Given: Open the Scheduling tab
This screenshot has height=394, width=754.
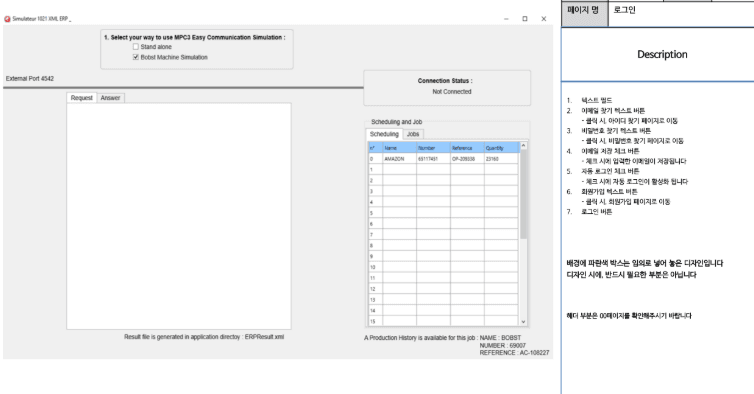Looking at the screenshot, I should 384,134.
